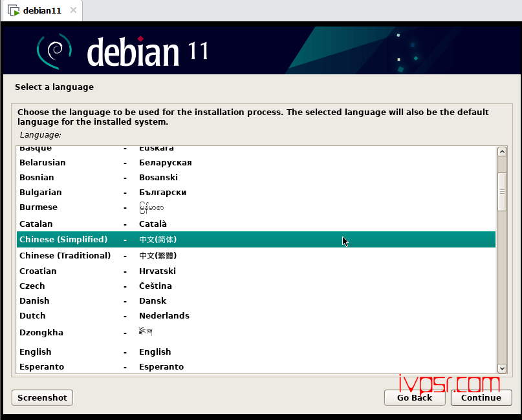Select Esperanto language row

(256, 366)
